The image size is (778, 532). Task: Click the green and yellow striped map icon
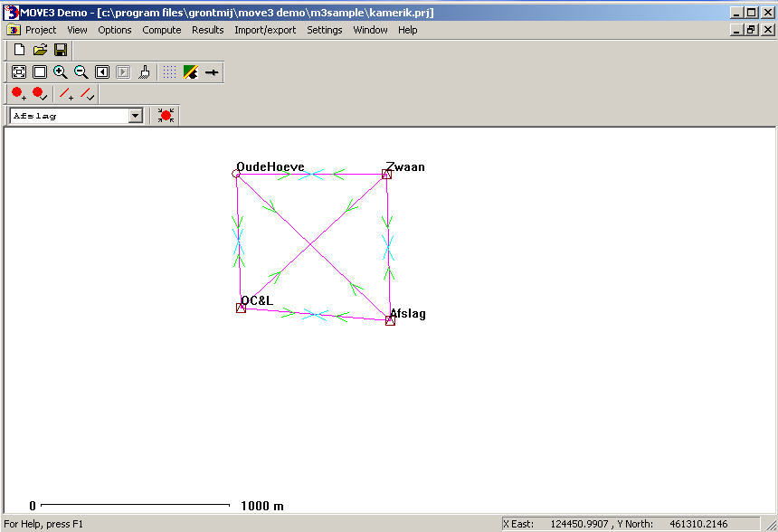191,72
